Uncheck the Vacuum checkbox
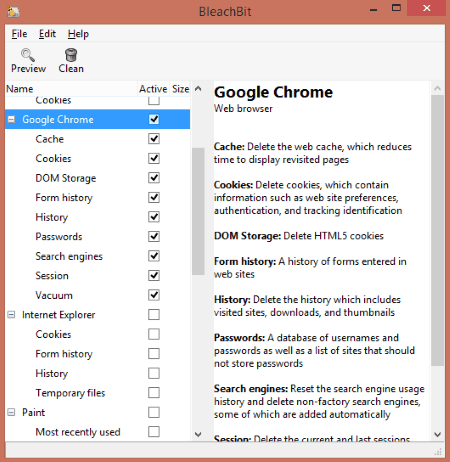 click(x=154, y=295)
